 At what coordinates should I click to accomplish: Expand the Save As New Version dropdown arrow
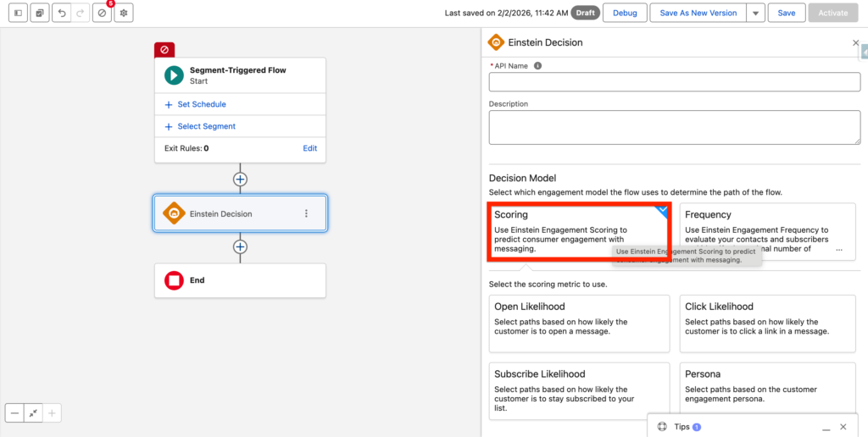point(755,14)
